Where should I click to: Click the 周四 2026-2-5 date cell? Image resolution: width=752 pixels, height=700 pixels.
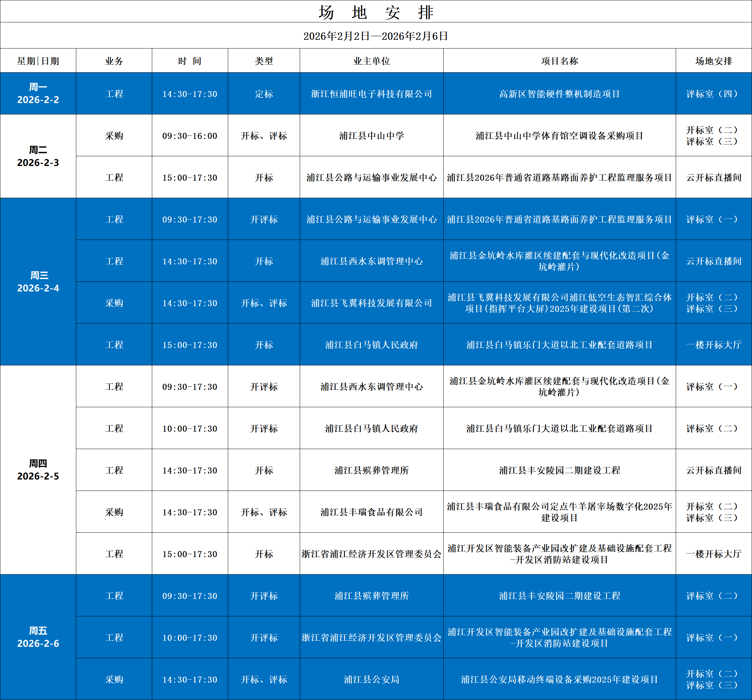(38, 469)
